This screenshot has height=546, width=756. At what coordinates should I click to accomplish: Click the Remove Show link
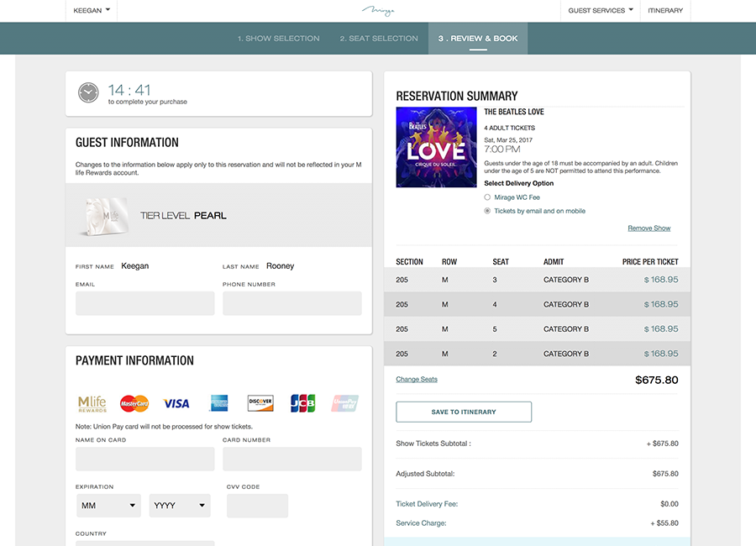point(649,228)
